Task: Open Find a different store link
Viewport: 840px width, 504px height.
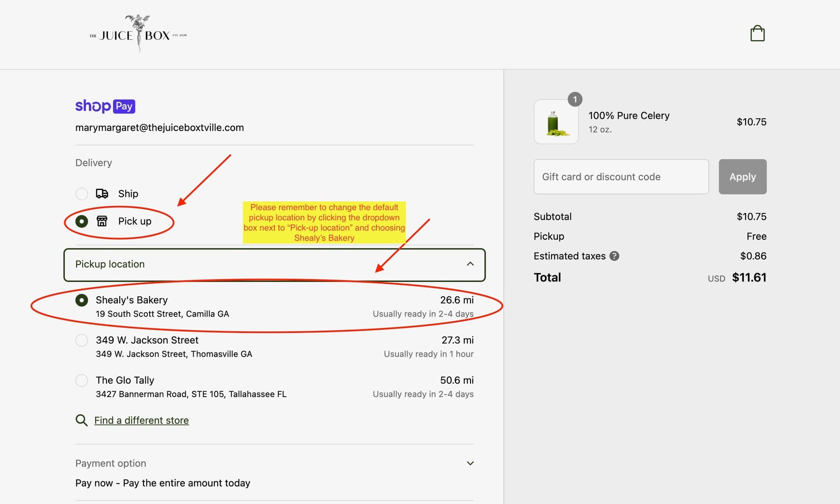Action: click(x=142, y=420)
